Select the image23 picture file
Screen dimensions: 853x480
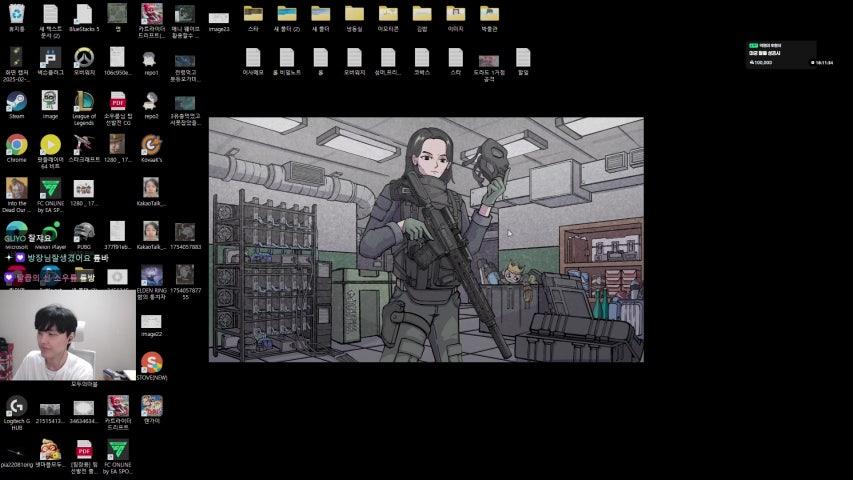(219, 21)
